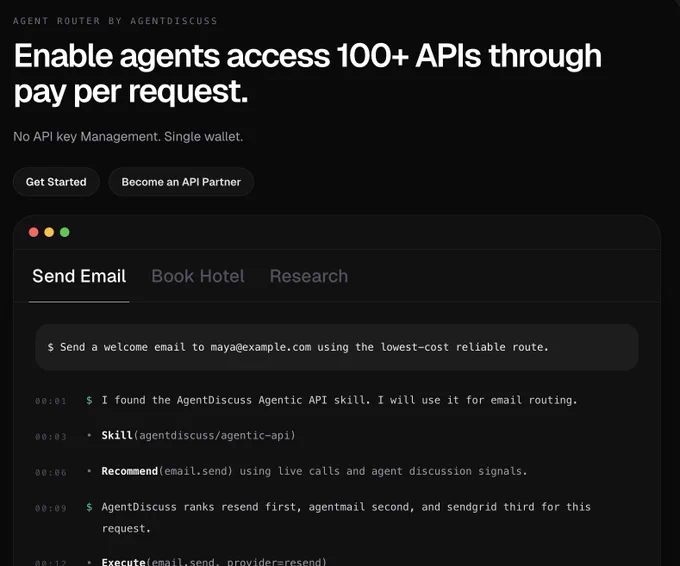Image resolution: width=680 pixels, height=566 pixels.
Task: Click the yellow window dot
Action: [x=49, y=232]
